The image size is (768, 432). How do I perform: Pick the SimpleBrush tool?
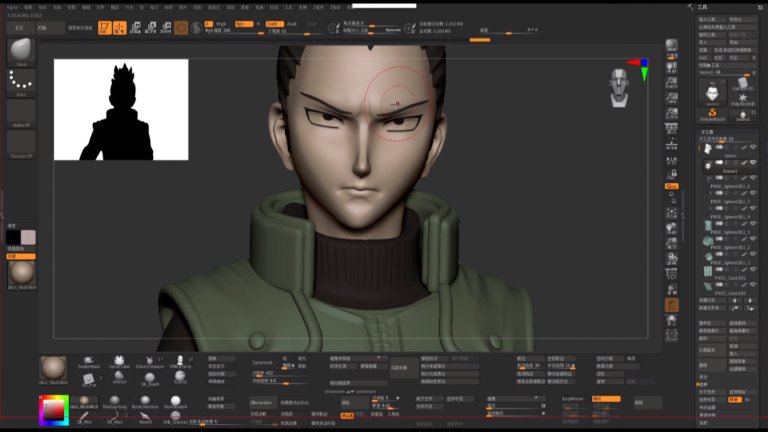click(712, 115)
